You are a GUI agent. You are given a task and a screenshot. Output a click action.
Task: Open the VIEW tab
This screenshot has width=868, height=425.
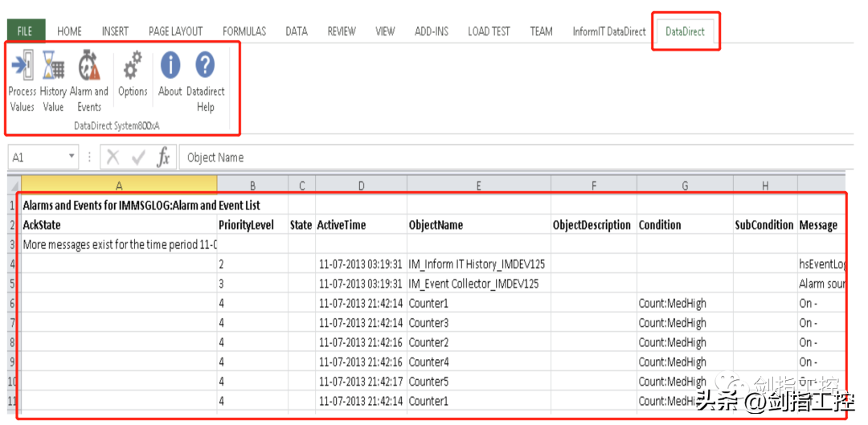tap(385, 31)
